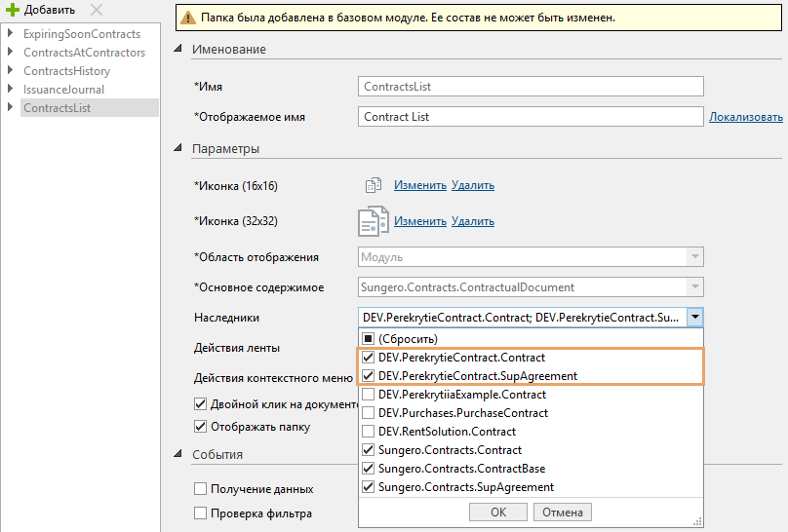The image size is (788, 532).
Task: Collapse the Параметры section
Action: (177, 149)
